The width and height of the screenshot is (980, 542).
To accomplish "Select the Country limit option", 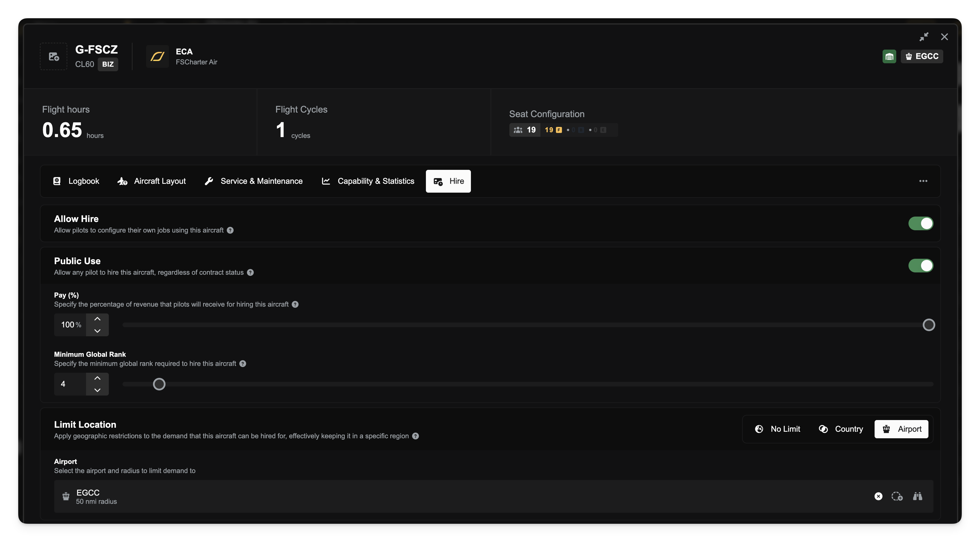I will tap(841, 429).
